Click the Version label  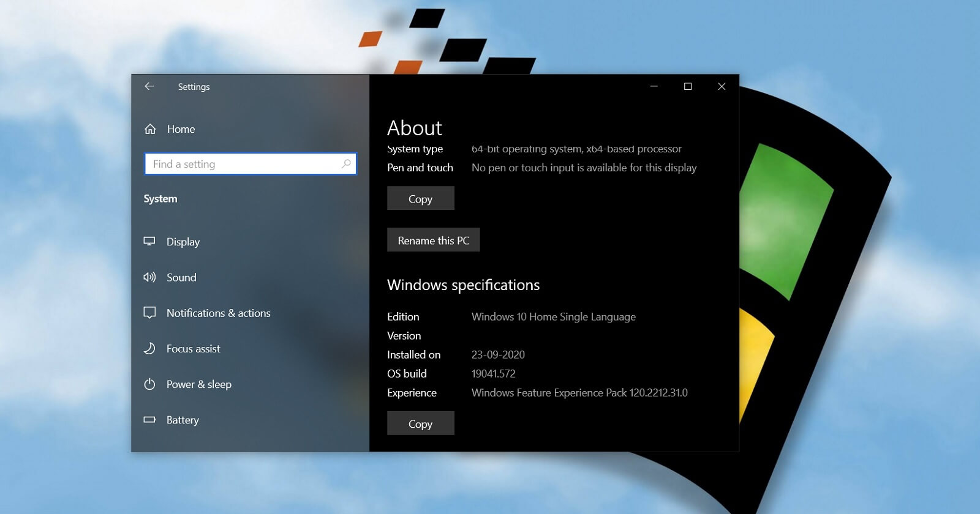(x=404, y=335)
